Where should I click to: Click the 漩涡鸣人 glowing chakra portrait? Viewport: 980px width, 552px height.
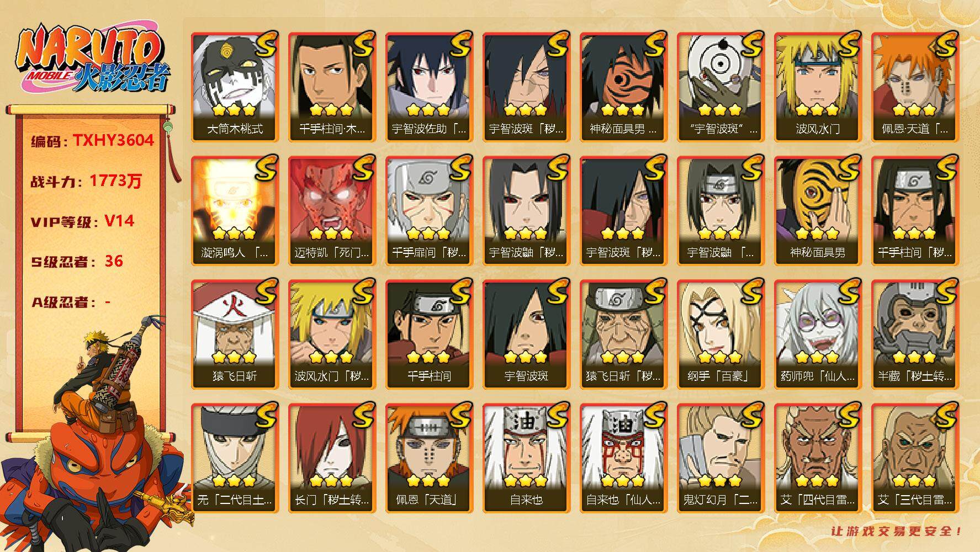[x=235, y=211]
